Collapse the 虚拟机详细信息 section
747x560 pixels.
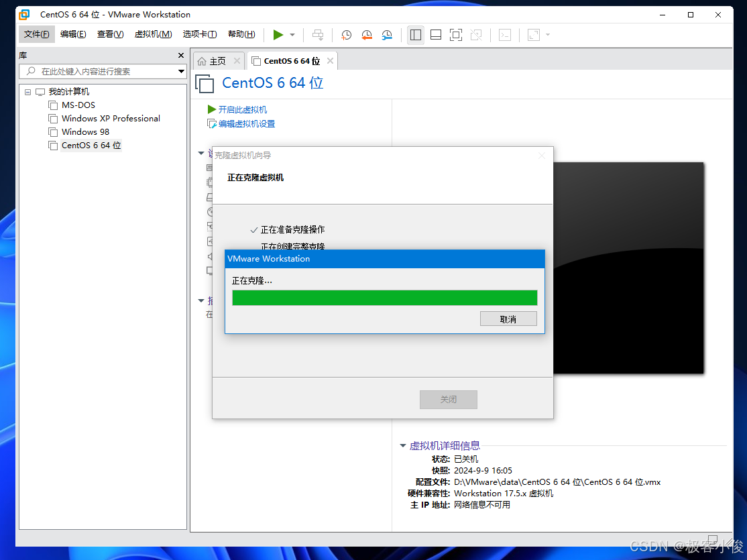(402, 445)
